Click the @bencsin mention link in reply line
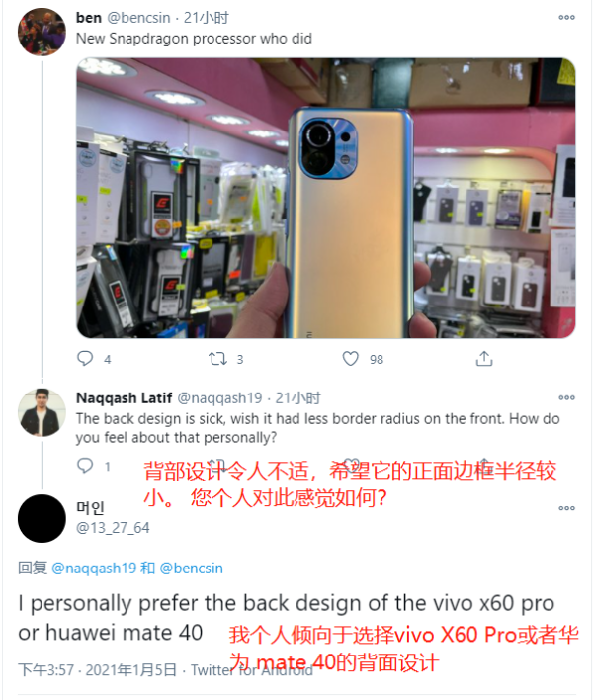593x700 pixels. tap(191, 569)
